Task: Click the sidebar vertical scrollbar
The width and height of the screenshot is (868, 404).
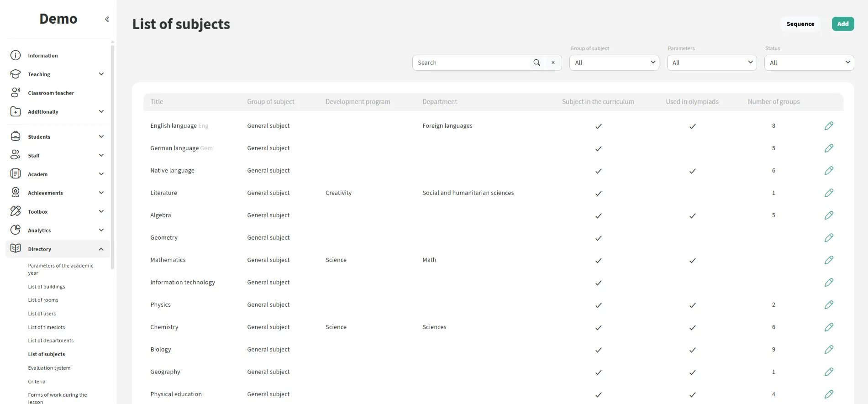Action: 112,155
